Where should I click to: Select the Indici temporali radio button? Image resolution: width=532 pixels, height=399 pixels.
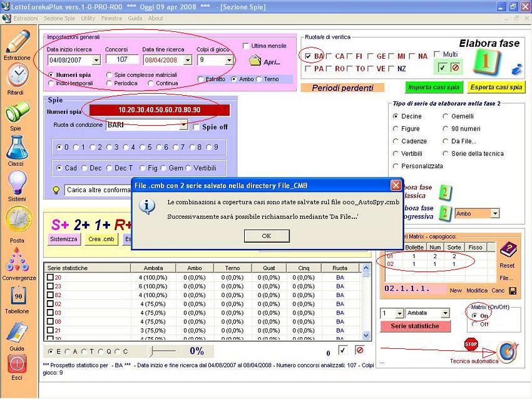(x=51, y=83)
